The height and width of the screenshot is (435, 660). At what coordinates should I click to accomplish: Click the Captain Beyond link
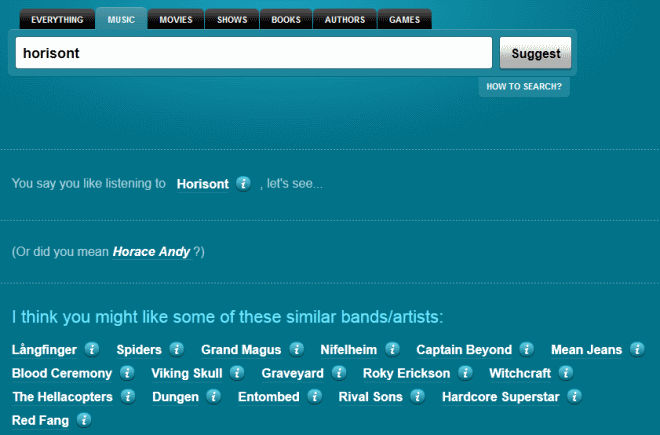point(464,350)
